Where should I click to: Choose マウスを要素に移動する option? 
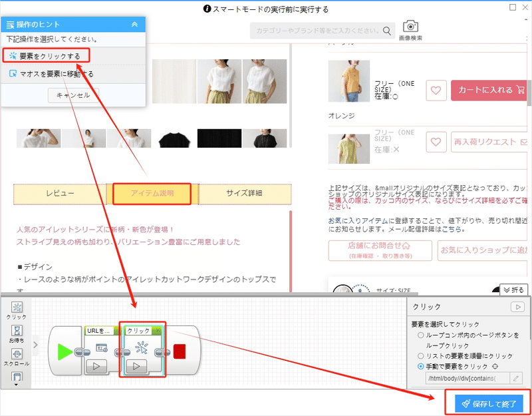pos(51,74)
